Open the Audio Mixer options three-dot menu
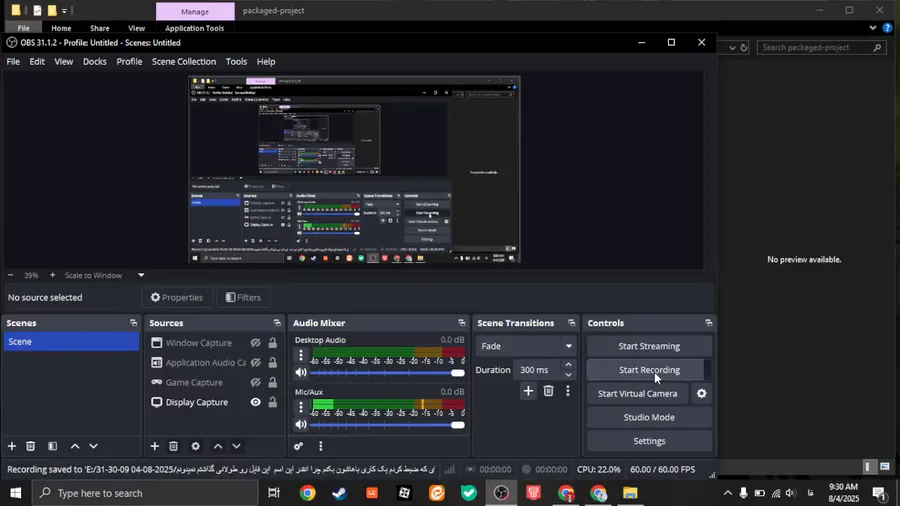Image resolution: width=900 pixels, height=506 pixels. point(320,446)
